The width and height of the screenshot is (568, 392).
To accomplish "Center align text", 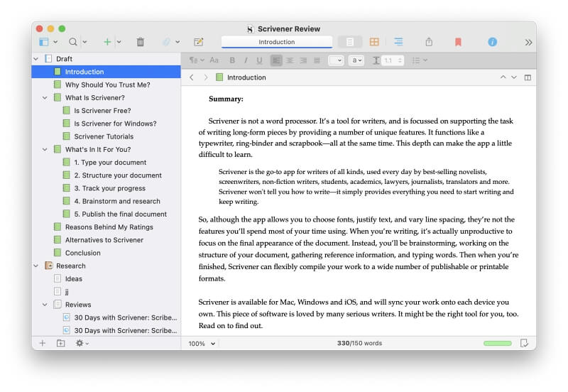I will click(x=290, y=60).
